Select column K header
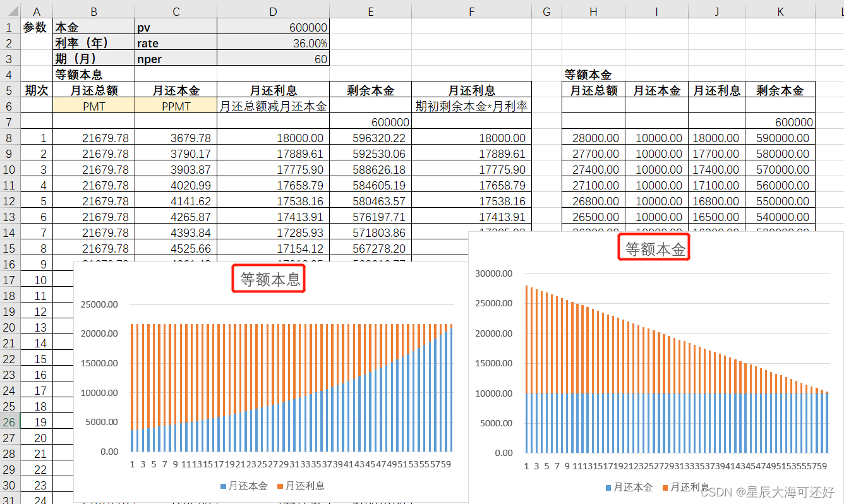This screenshot has width=844, height=504. pyautogui.click(x=780, y=11)
